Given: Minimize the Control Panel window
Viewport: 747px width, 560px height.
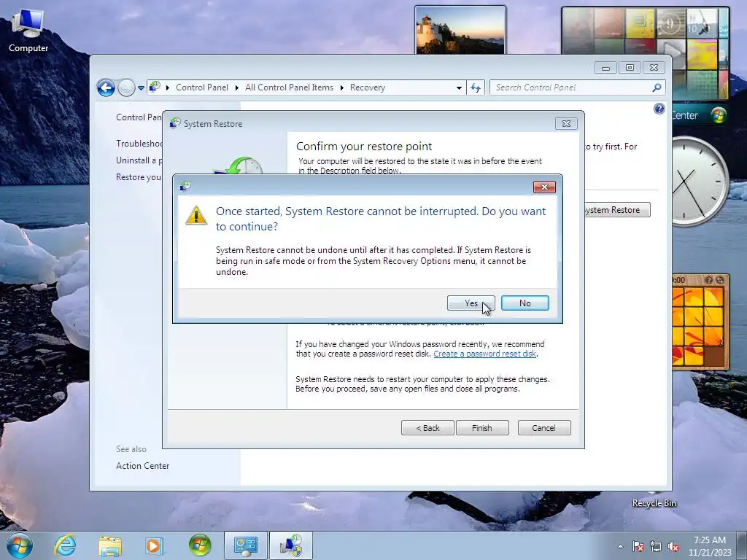Looking at the screenshot, I should pyautogui.click(x=605, y=68).
